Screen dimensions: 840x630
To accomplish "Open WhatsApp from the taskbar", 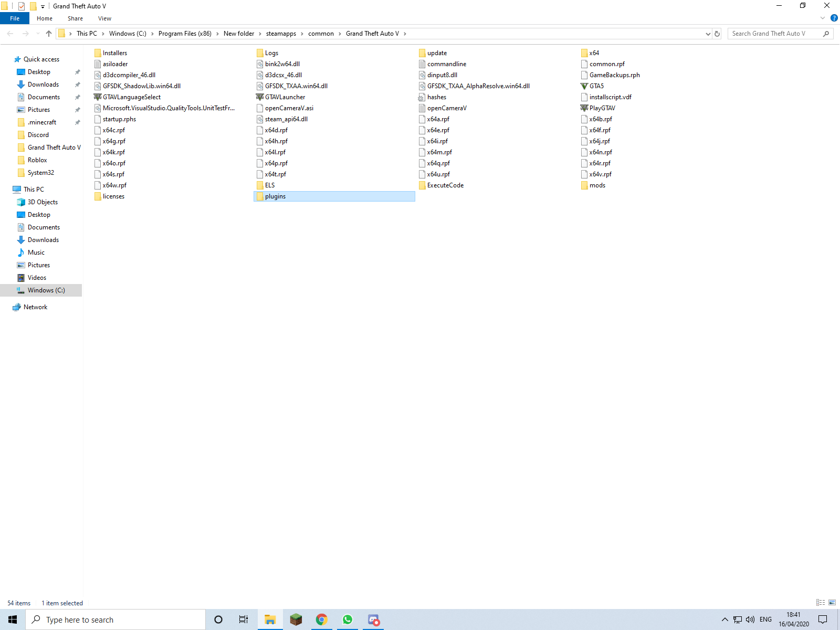I will [x=348, y=619].
